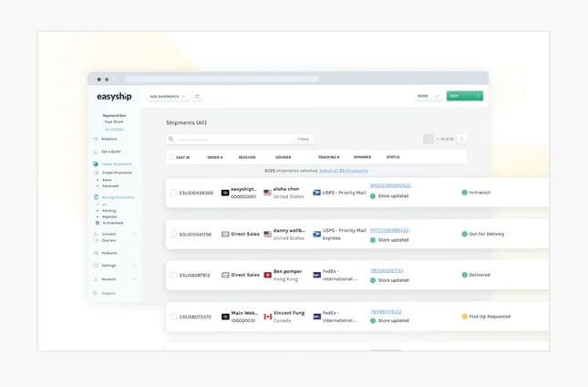Image resolution: width=588 pixels, height=387 pixels.
Task: Select Advanced under Create Shipments
Action: coord(110,186)
